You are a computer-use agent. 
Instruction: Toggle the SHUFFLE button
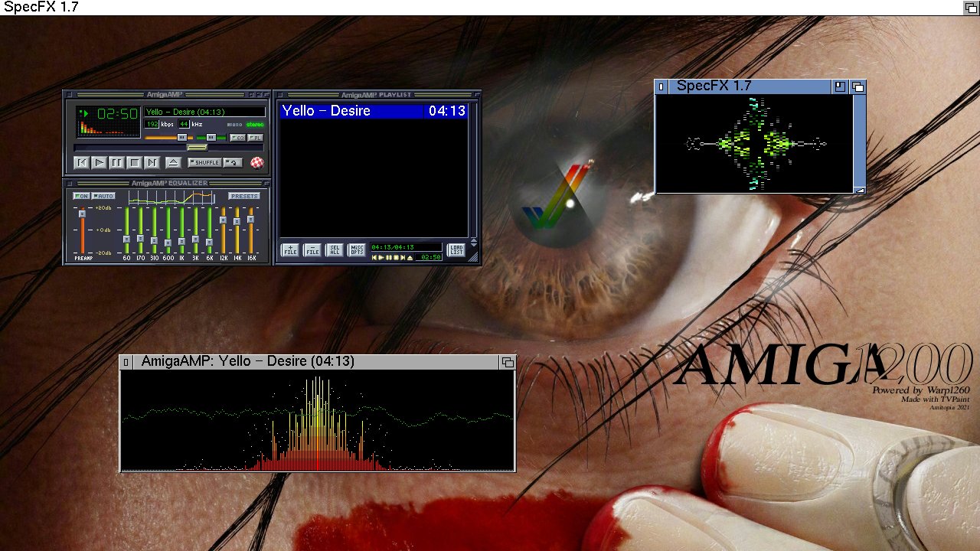(x=204, y=162)
